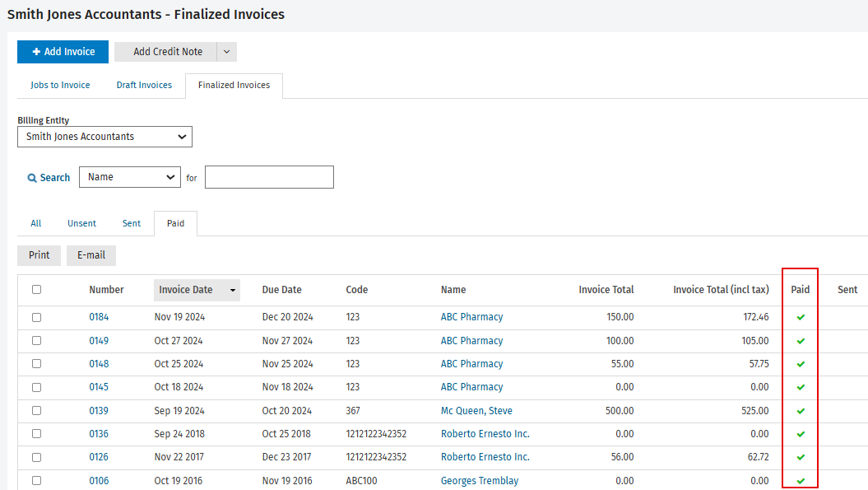Click the E-mail button
The height and width of the screenshot is (490, 868).
(x=91, y=255)
